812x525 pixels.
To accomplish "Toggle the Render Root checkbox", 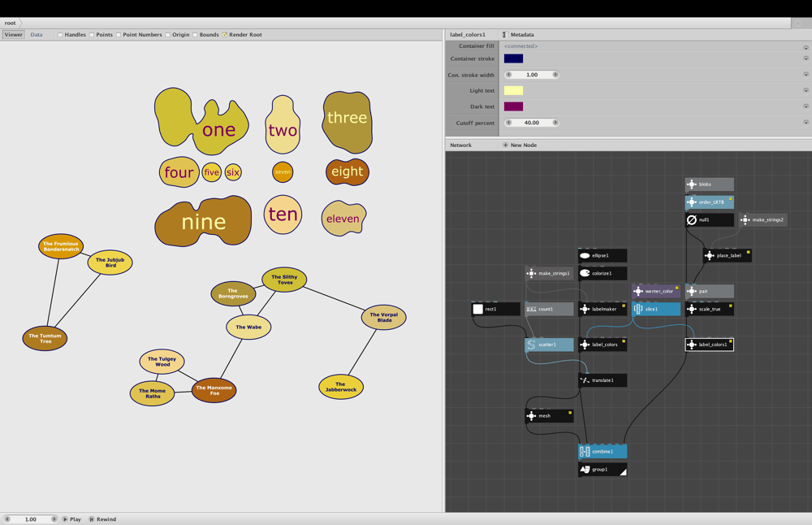I will (x=225, y=35).
